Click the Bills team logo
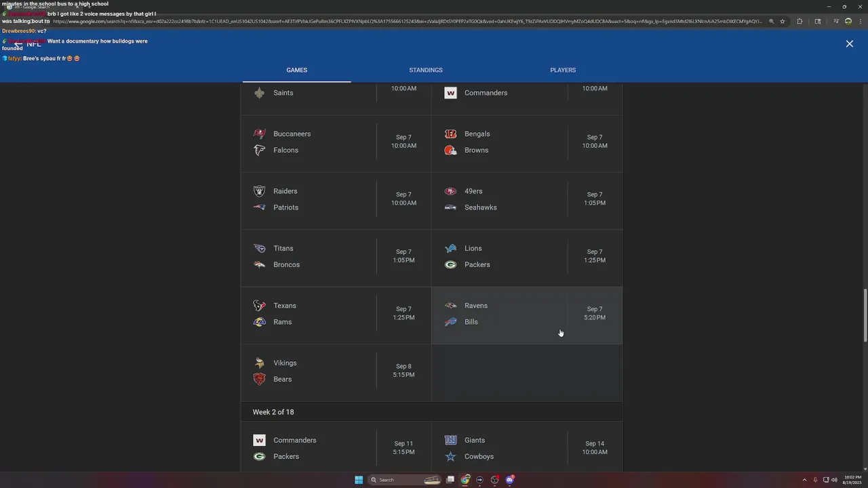This screenshot has width=868, height=488. pos(450,322)
